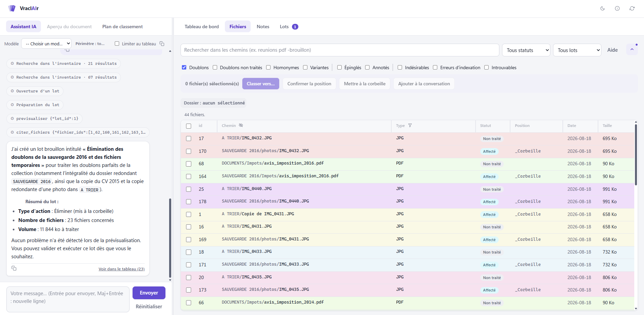644x315 pixels.
Task: Select all files with header checkbox
Action: [189, 126]
